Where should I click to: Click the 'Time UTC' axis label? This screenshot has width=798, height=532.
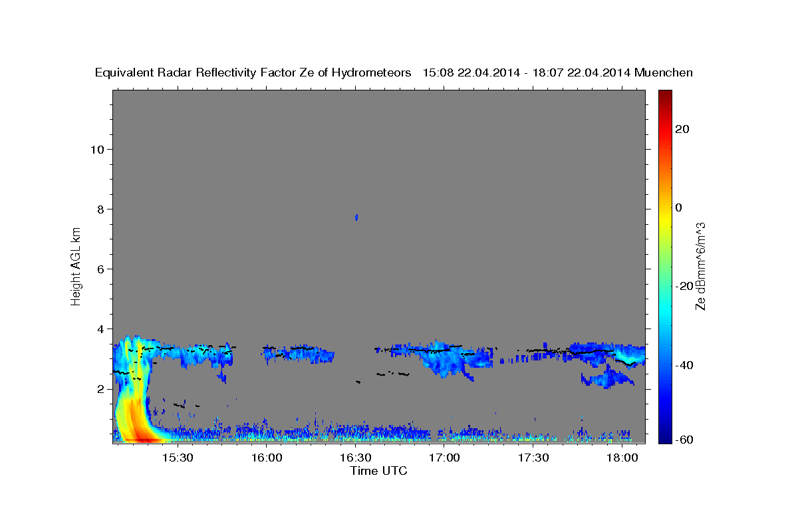click(378, 471)
